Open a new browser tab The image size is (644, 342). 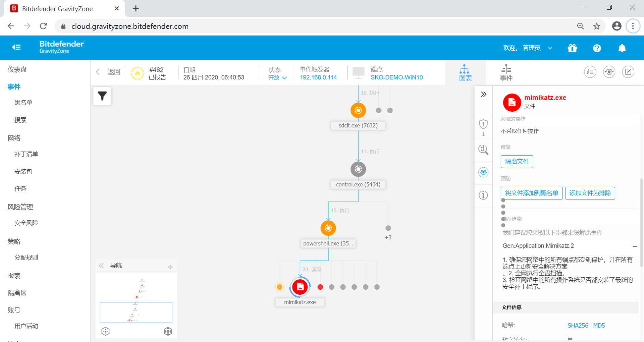pos(136,8)
